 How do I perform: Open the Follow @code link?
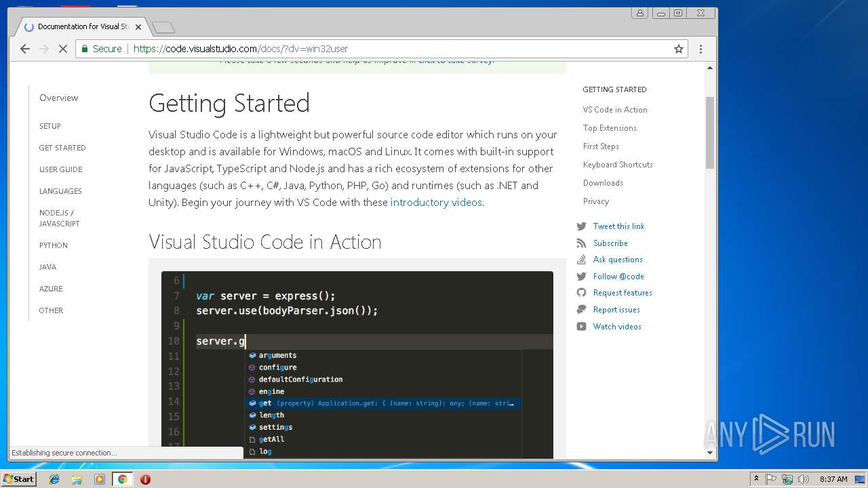[x=618, y=277]
